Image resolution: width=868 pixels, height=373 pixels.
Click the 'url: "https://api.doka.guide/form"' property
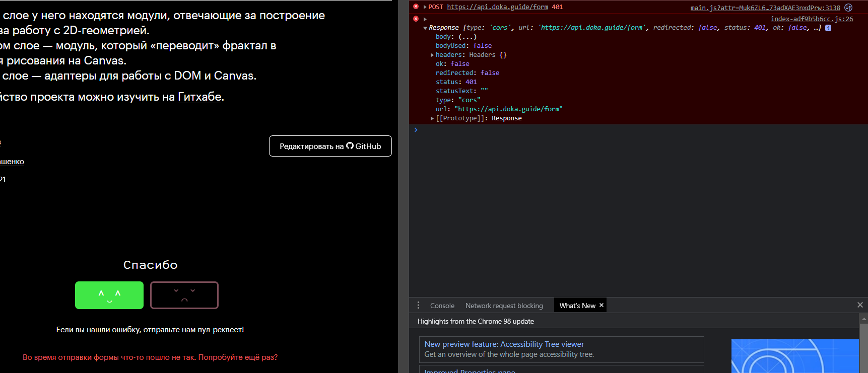[x=499, y=109]
